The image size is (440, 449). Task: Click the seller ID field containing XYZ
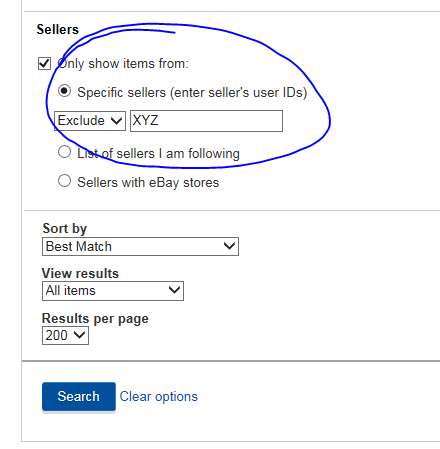(206, 121)
